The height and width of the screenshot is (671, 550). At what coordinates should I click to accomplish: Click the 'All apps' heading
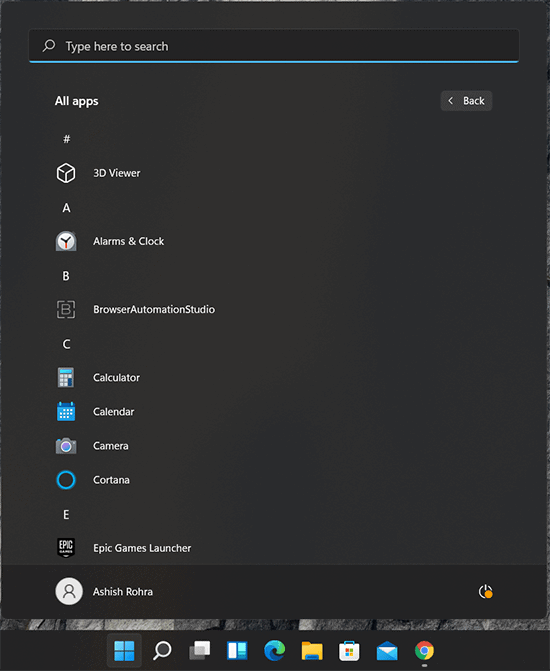click(x=77, y=101)
